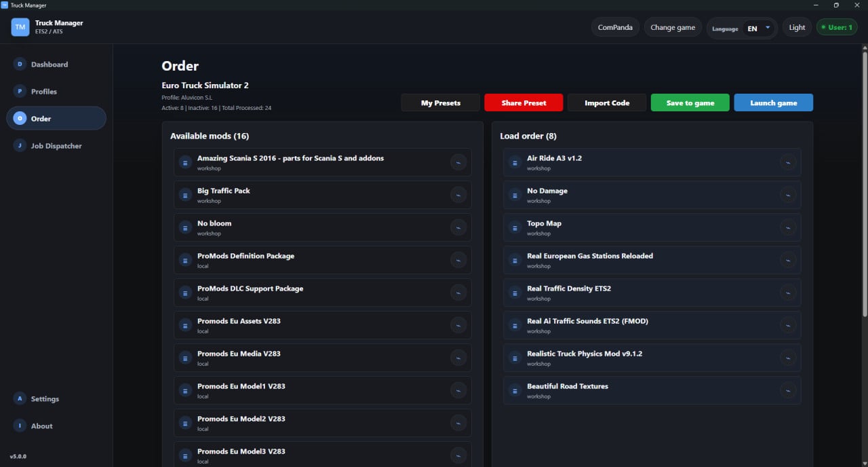This screenshot has width=868, height=467.
Task: Restore the Truck Manager window size
Action: (836, 5)
